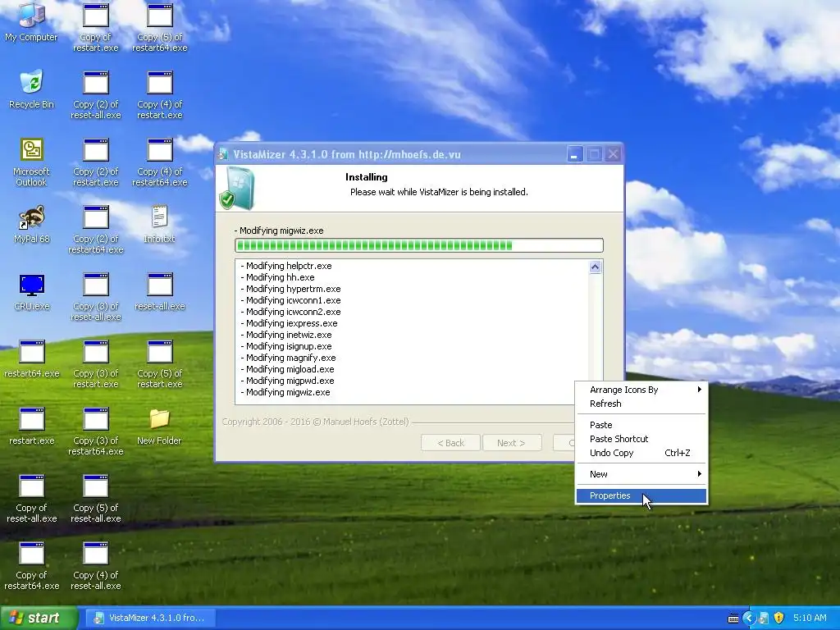The image size is (840, 630).
Task: Select the restart.exe desktop icon
Action: 32,426
